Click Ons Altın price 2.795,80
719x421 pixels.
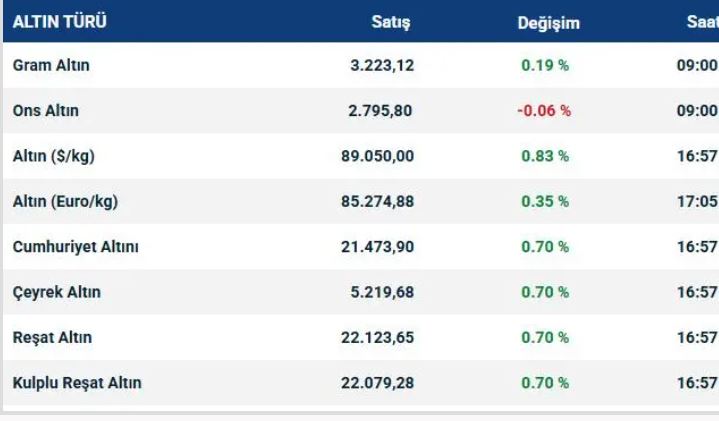coord(381,111)
